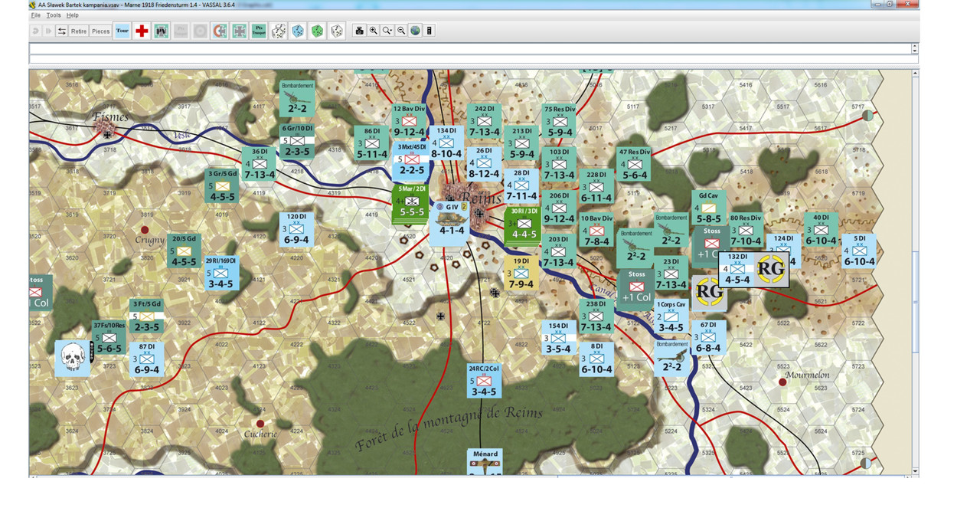Open the File menu
Viewport: 980px width, 531px height.
[36, 15]
